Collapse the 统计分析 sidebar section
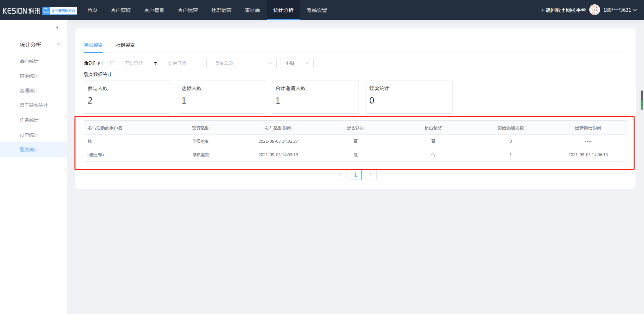644x314 pixels. (x=58, y=45)
